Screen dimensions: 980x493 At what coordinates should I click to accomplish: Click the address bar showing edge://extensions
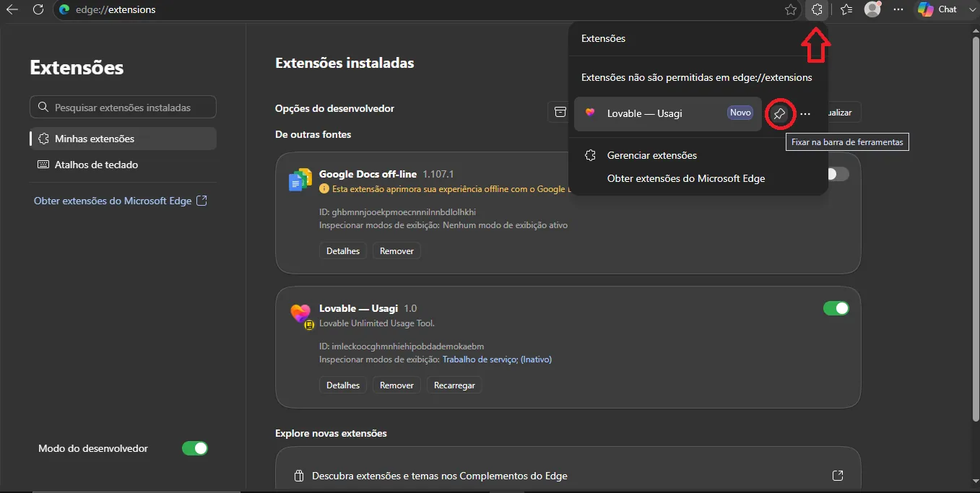(x=426, y=9)
